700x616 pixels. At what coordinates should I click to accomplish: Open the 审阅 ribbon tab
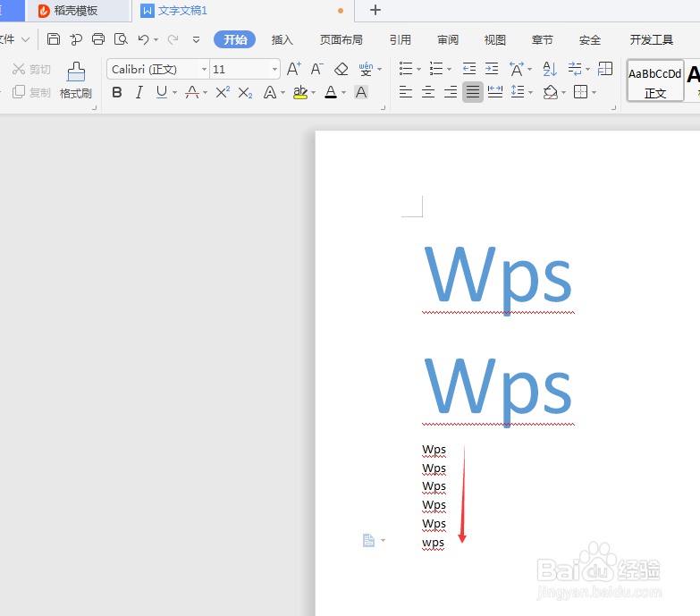pyautogui.click(x=448, y=39)
